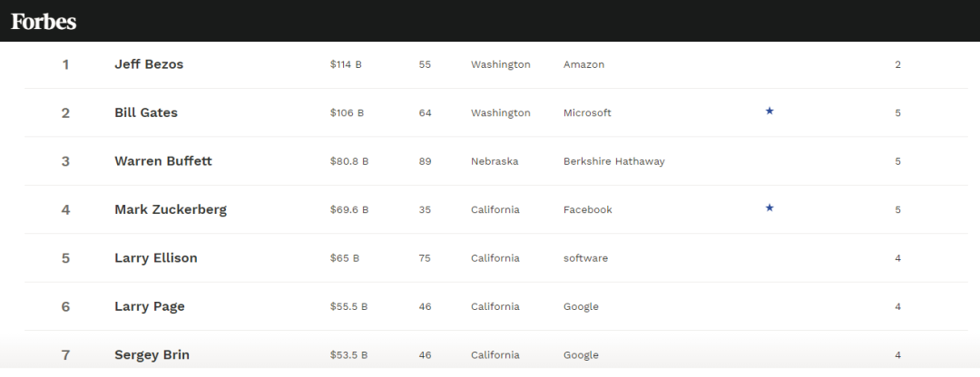The image size is (980, 377).
Task: Click the $80.8 B net worth
Action: [x=349, y=161]
